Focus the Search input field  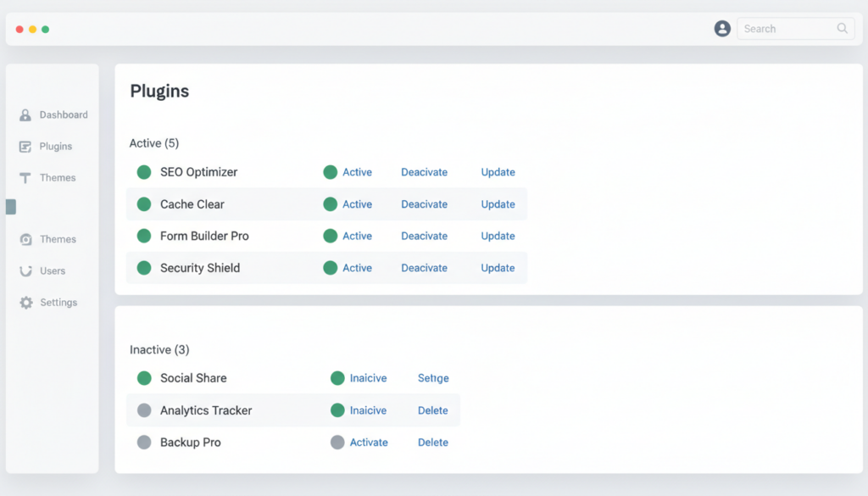[795, 28]
